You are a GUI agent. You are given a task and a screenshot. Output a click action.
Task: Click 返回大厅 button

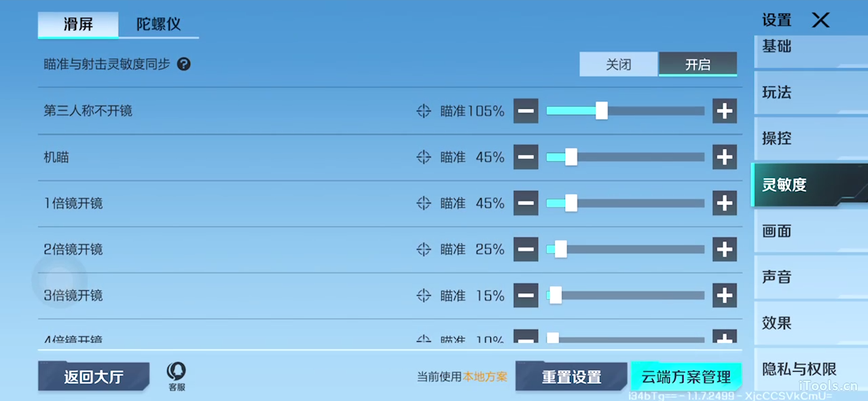(94, 377)
